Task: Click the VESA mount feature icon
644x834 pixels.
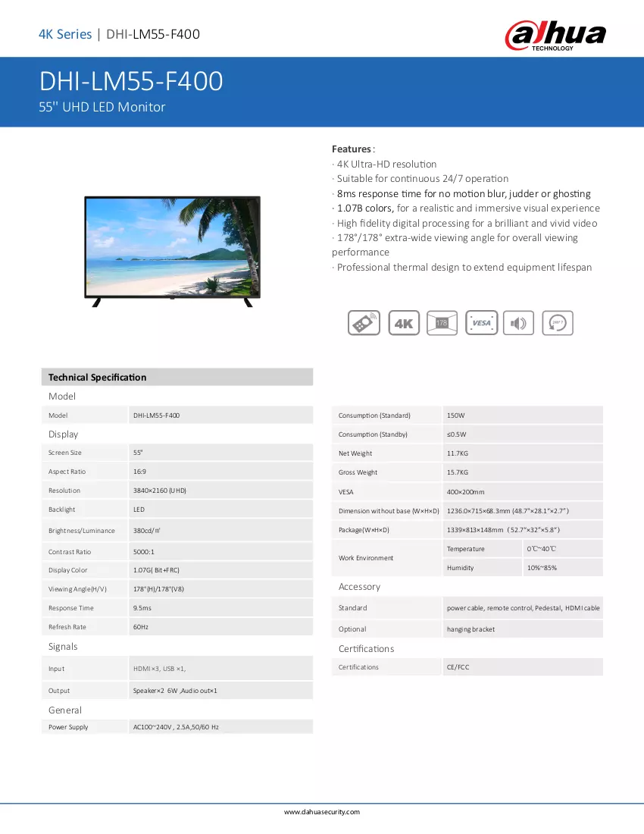Action: (x=481, y=323)
